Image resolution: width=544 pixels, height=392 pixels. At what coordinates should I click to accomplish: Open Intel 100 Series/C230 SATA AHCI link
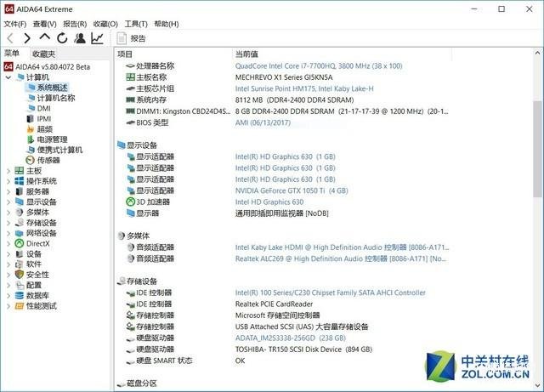330,293
